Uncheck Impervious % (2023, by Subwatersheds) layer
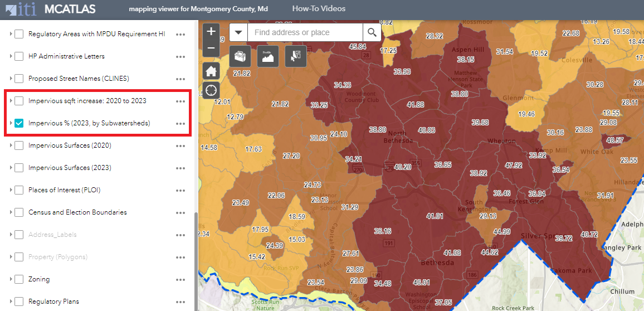This screenshot has height=311, width=644. pos(19,123)
